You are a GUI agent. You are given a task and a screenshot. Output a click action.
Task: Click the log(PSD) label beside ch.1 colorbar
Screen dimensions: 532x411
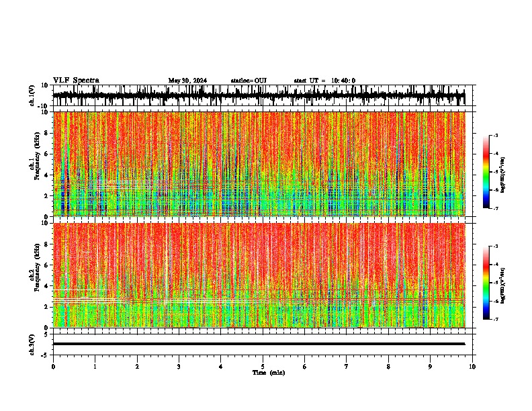tap(503, 175)
